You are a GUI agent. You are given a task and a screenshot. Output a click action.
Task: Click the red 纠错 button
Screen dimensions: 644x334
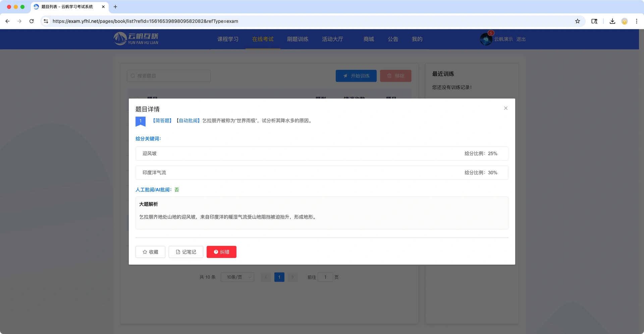(x=221, y=252)
